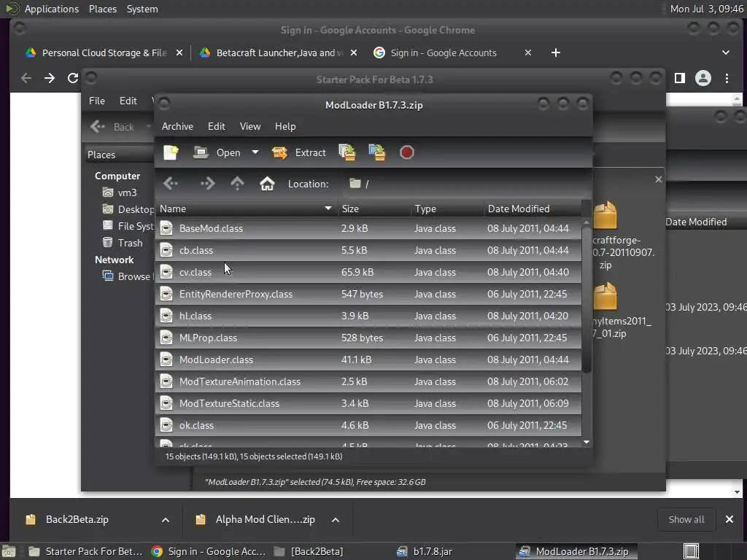The image size is (747, 560).
Task: Open Trash in Places sidebar
Action: [x=123, y=242]
